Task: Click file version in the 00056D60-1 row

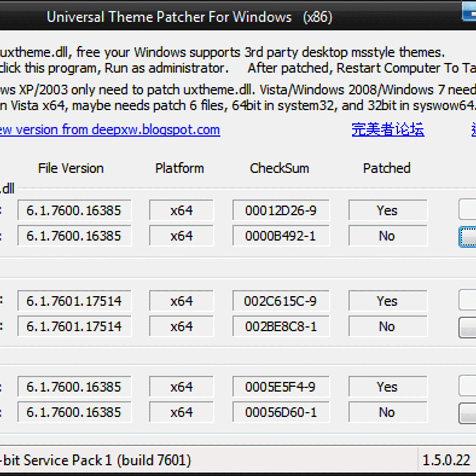Action: (x=74, y=412)
